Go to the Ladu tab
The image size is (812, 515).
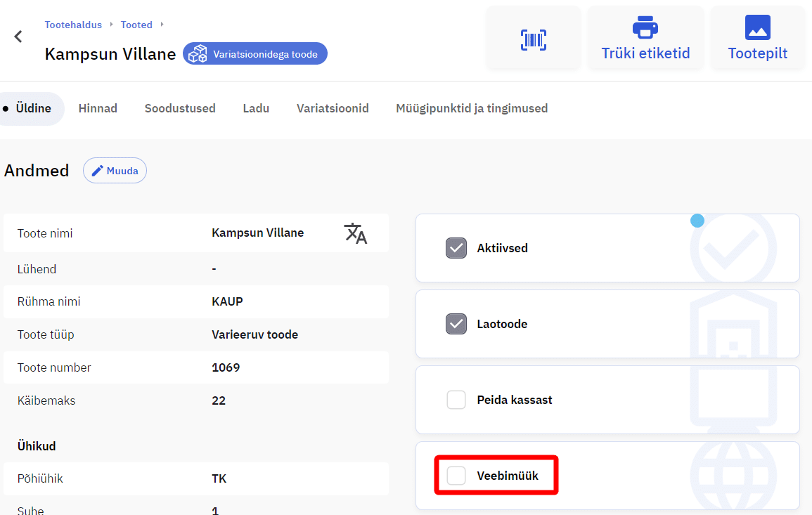tap(256, 108)
